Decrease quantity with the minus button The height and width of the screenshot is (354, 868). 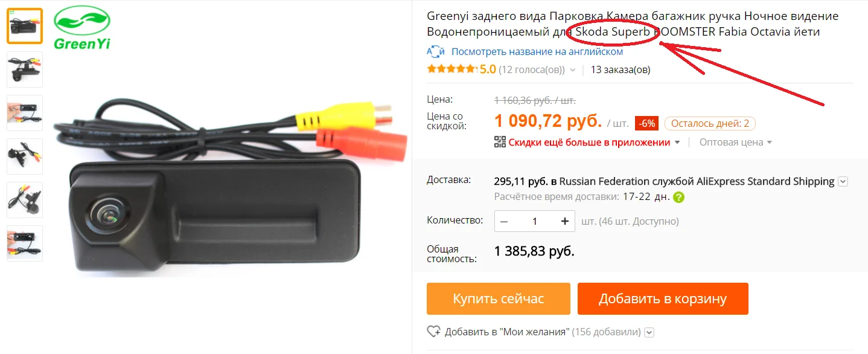(504, 221)
